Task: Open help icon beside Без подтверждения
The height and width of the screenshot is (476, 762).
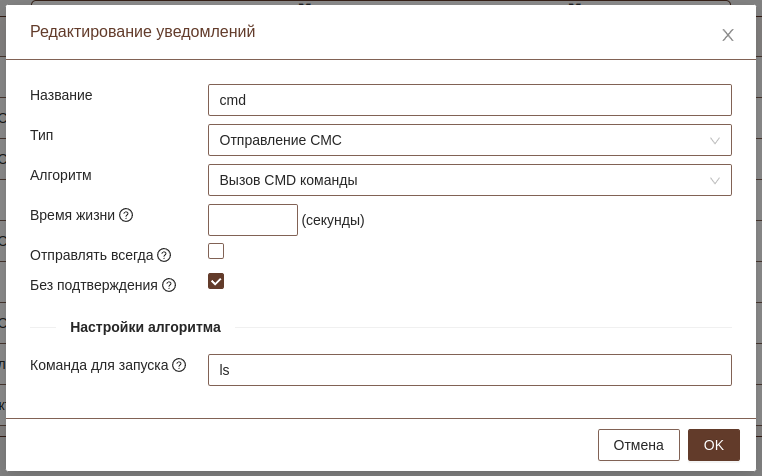Action: click(169, 285)
